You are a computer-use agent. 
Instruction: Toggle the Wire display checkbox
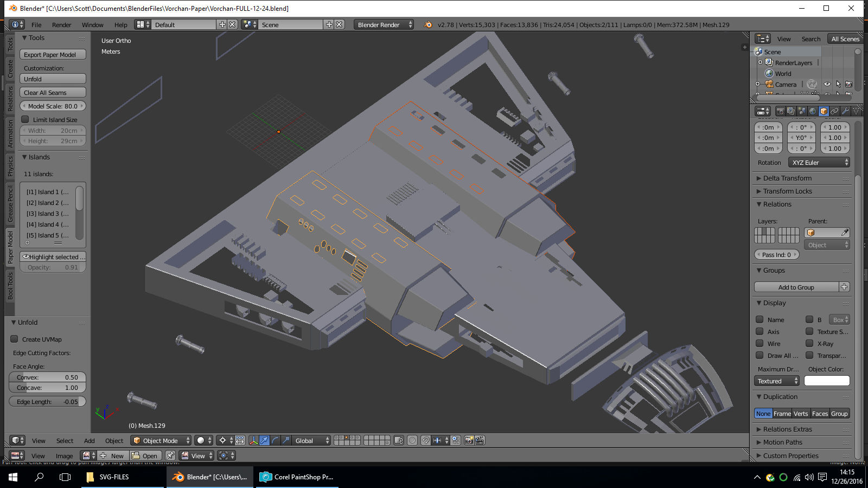[759, 343]
